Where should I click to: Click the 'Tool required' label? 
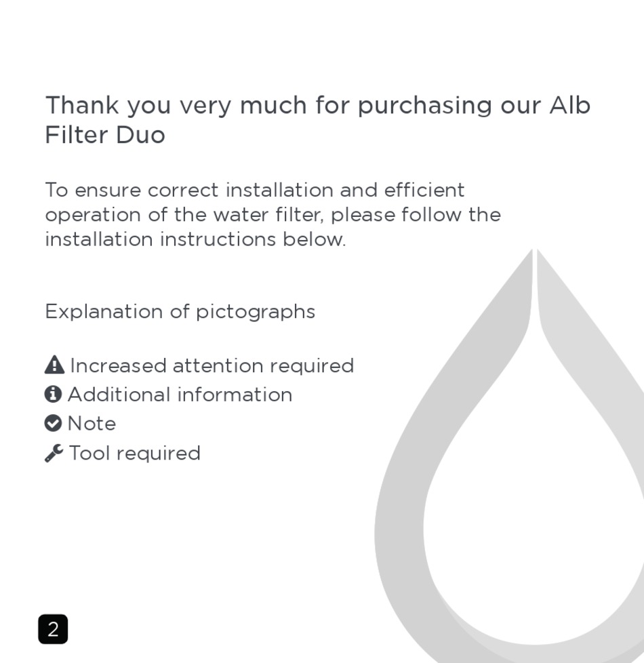[135, 453]
